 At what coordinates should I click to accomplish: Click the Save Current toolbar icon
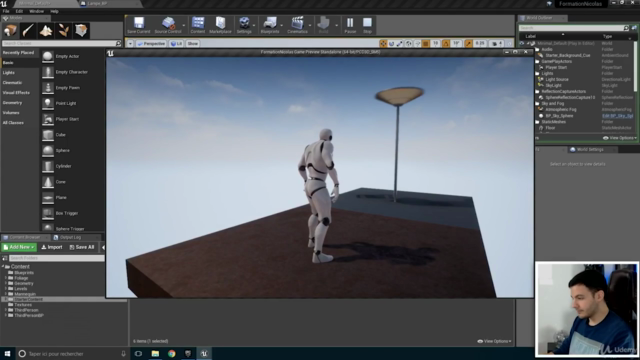click(139, 25)
